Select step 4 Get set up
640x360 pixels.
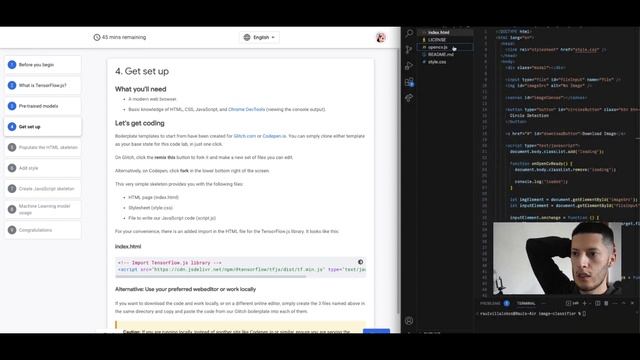43,127
